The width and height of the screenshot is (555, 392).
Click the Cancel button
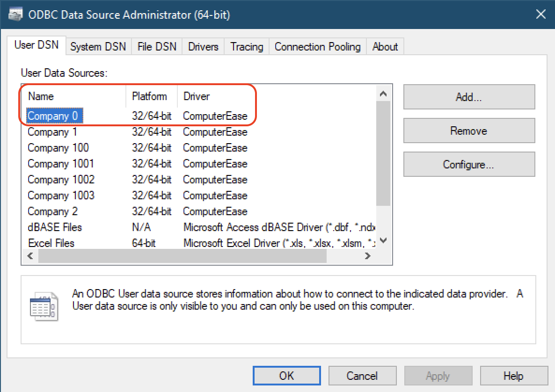click(x=362, y=376)
